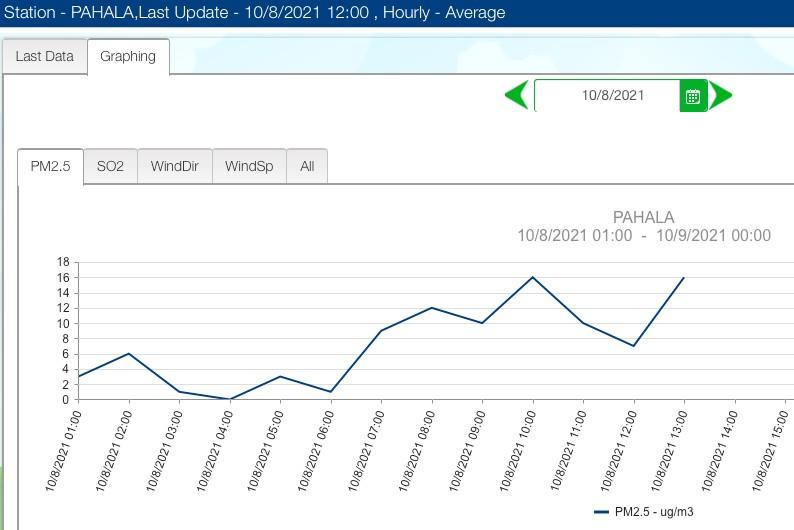Click the legend line swatch for PM2.5
794x530 pixels.
(601, 512)
